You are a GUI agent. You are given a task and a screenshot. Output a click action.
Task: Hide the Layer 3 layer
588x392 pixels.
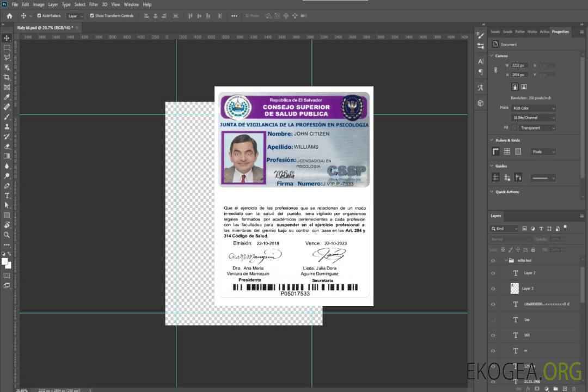point(493,289)
